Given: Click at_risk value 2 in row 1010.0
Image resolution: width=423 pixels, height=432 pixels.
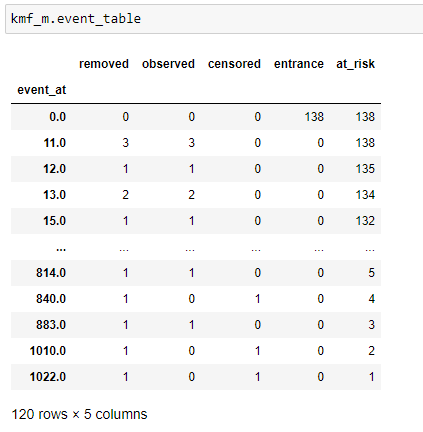Looking at the screenshot, I should point(371,351).
